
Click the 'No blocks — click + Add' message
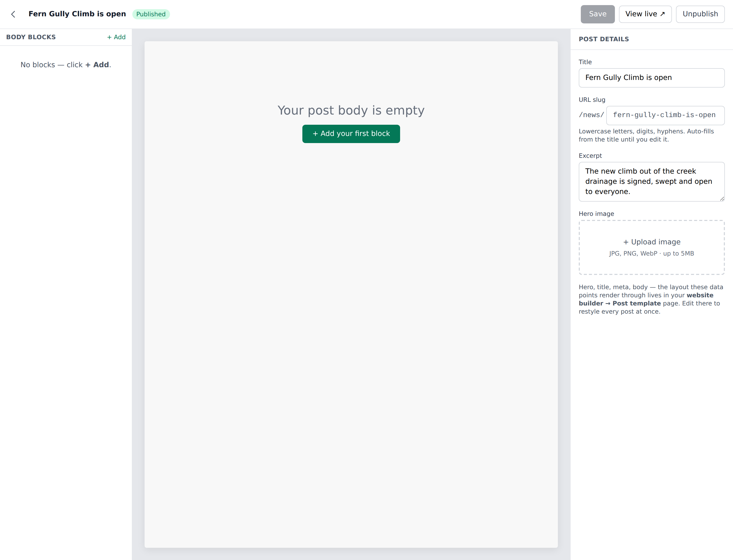click(66, 65)
